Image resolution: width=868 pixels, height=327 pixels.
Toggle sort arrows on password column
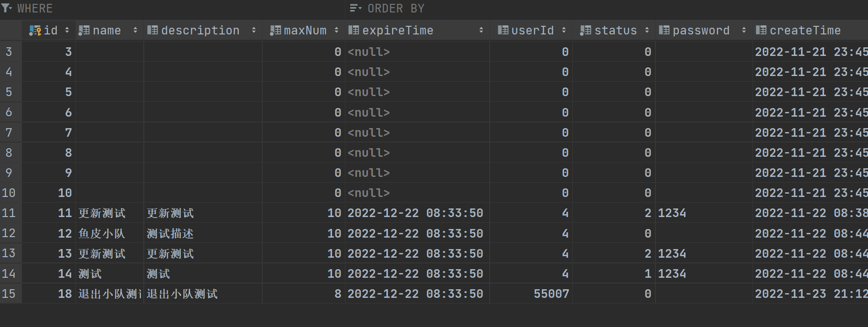coord(744,31)
